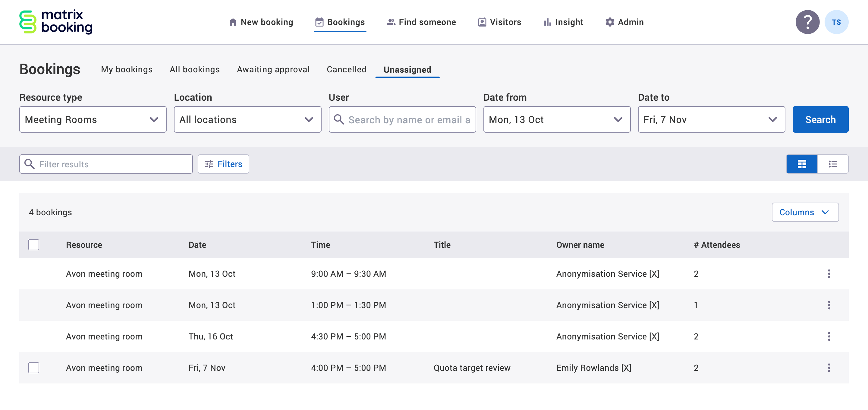
Task: Expand the Resource type dropdown
Action: [93, 119]
